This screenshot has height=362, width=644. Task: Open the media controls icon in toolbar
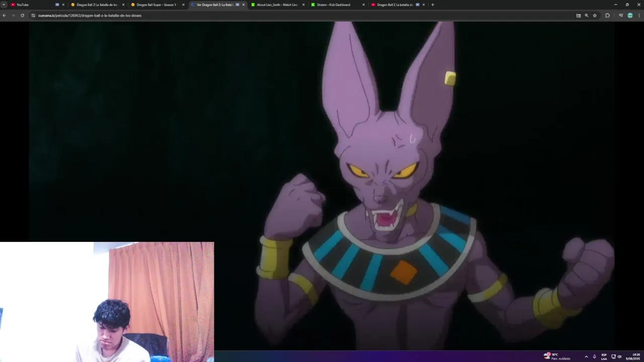pyautogui.click(x=621, y=16)
